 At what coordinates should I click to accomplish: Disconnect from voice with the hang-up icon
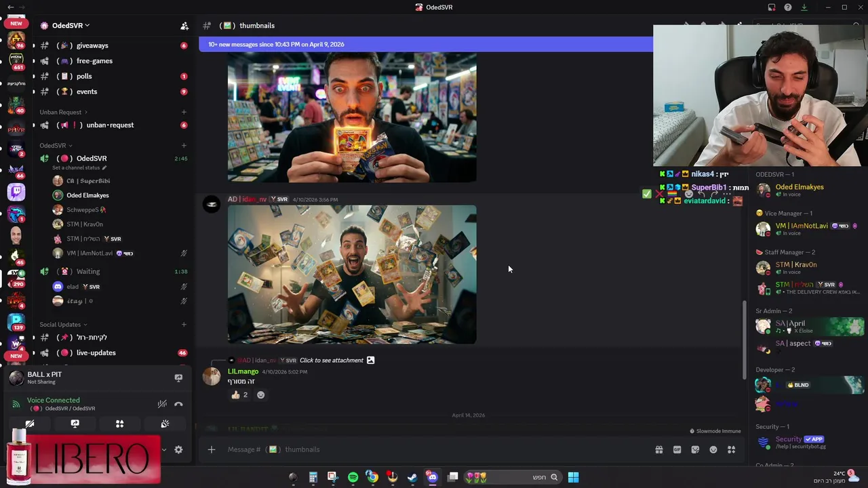(x=178, y=404)
